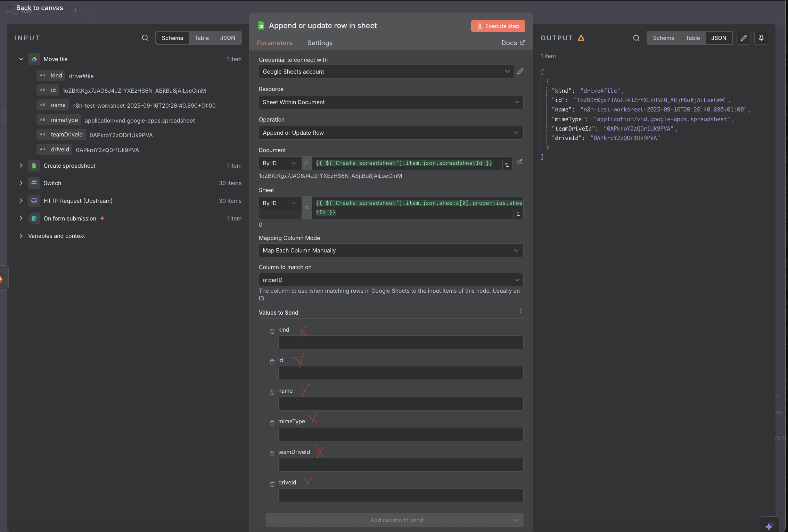This screenshot has height=532, width=788.
Task: Remove the mimeType column with trash icon
Action: click(x=272, y=423)
